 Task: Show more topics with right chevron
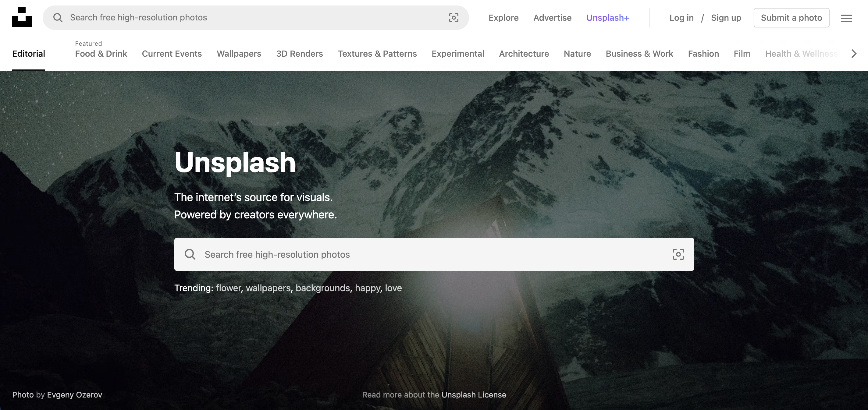tap(854, 54)
